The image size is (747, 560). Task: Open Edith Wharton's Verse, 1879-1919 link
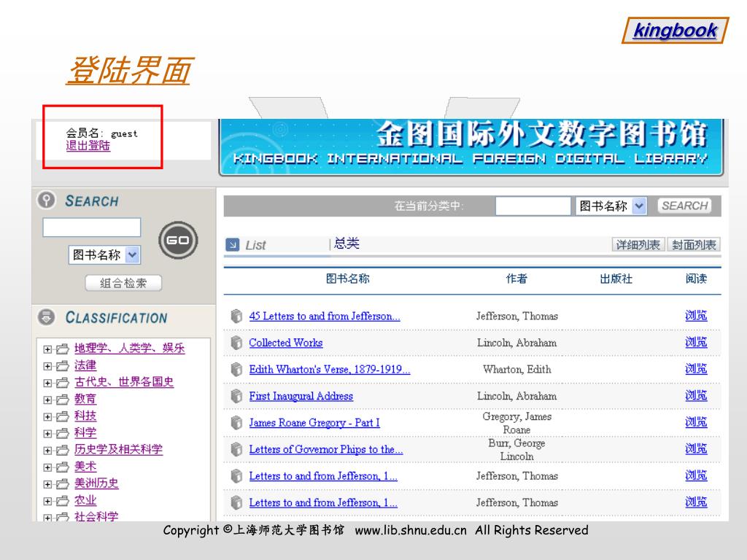tap(330, 369)
